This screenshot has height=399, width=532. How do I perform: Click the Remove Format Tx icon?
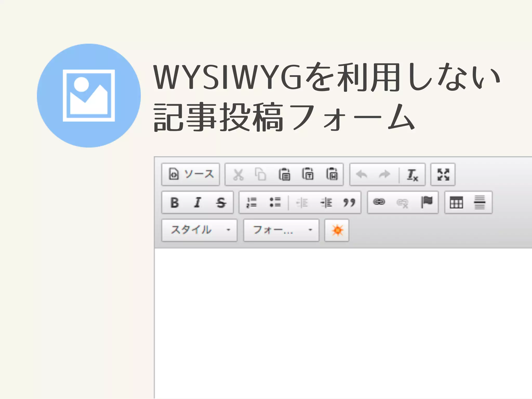(x=412, y=175)
